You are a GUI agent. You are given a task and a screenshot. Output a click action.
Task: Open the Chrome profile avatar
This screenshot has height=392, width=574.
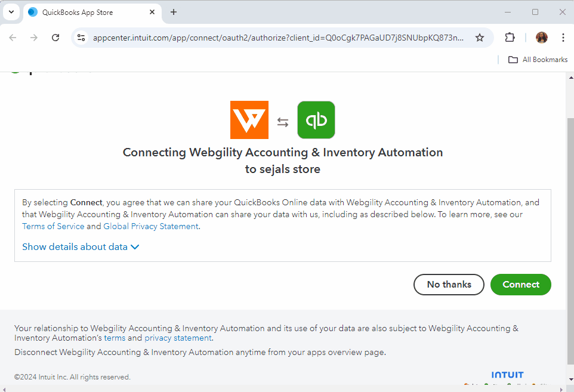pyautogui.click(x=541, y=38)
